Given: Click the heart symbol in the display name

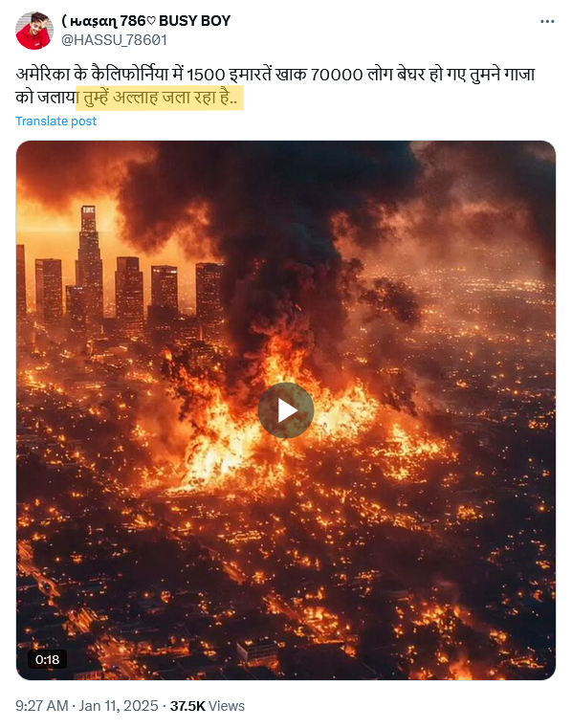Looking at the screenshot, I should pos(151,21).
